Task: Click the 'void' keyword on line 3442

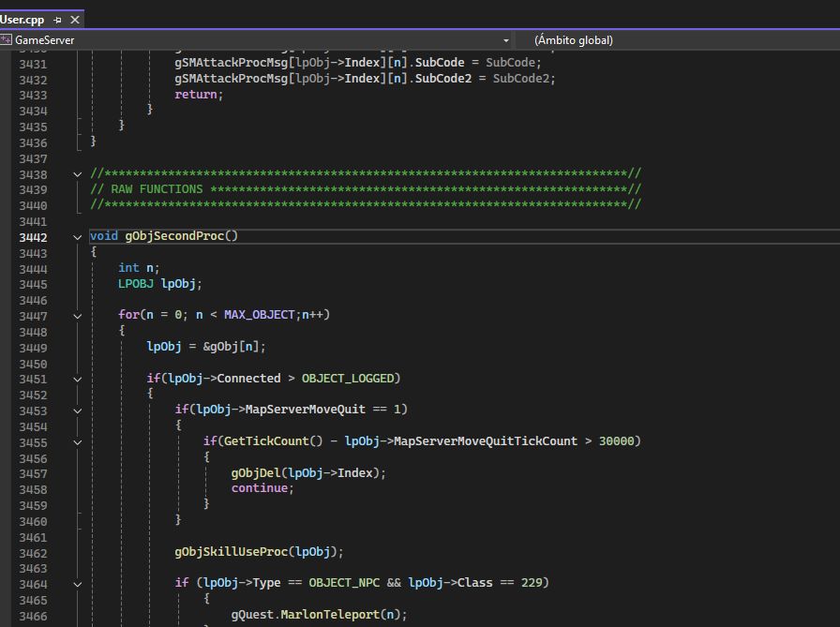Action: [103, 236]
